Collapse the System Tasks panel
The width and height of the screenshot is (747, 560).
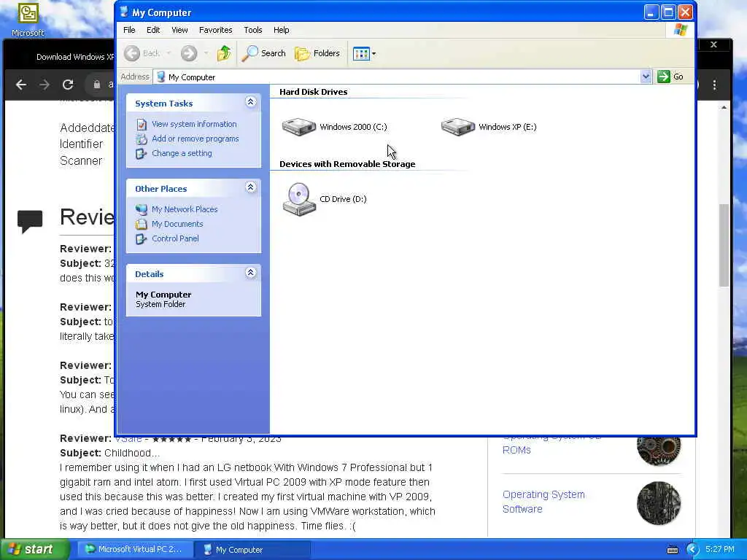pyautogui.click(x=251, y=102)
